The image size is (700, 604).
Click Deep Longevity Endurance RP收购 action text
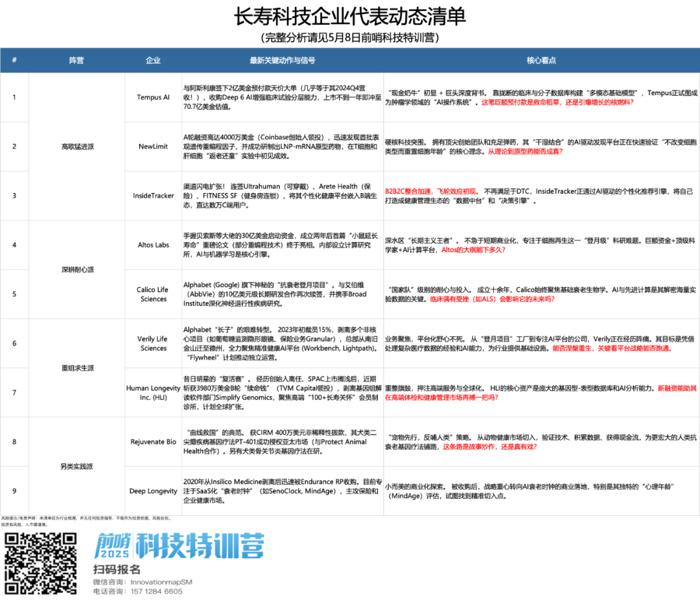[283, 491]
